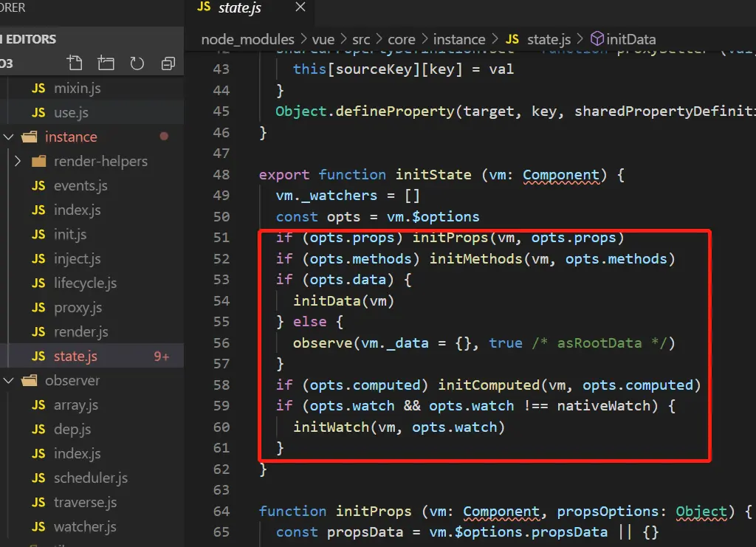This screenshot has height=547, width=756.
Task: Select the instance folder row
Action: point(92,137)
